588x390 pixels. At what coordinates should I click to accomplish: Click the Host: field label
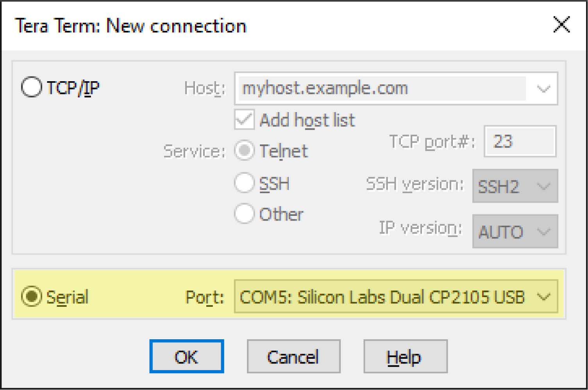pos(205,88)
